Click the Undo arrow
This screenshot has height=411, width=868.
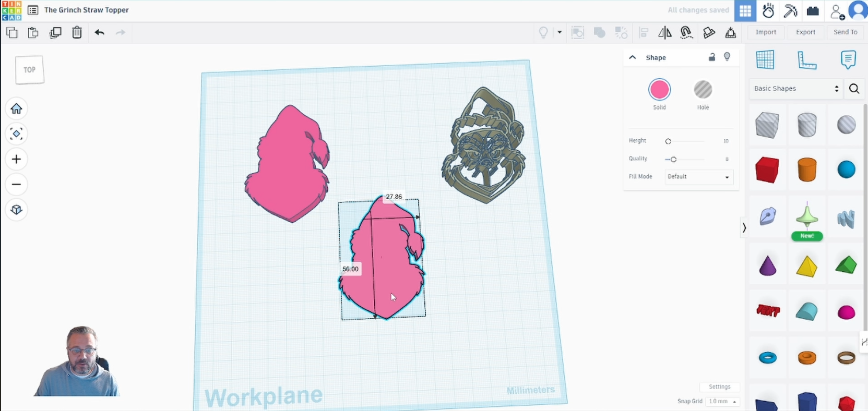(99, 32)
